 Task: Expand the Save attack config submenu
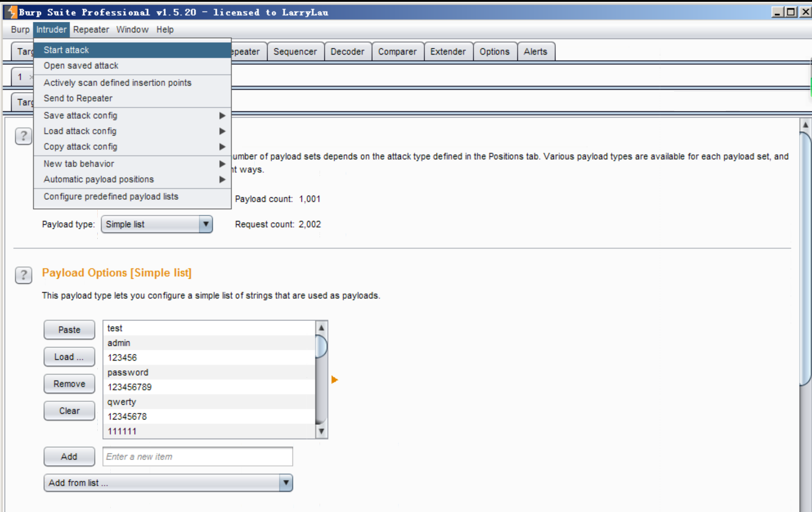(x=132, y=116)
